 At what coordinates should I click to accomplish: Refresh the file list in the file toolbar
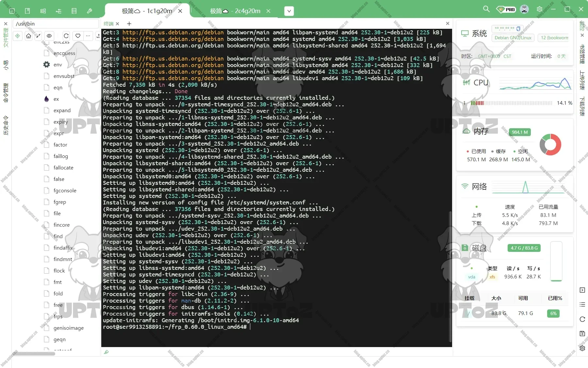pos(66,36)
